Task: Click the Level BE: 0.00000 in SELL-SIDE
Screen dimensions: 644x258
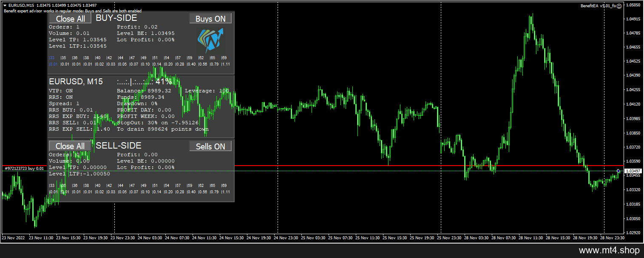Action: 146,161
